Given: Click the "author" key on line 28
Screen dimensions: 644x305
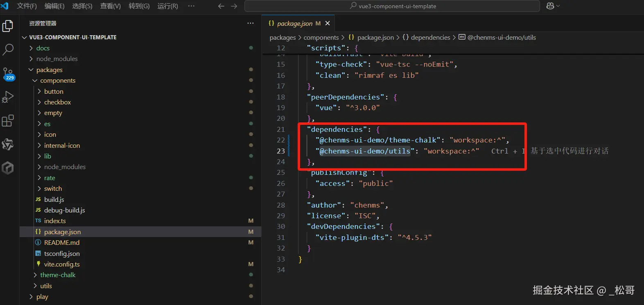Looking at the screenshot, I should [324, 205].
